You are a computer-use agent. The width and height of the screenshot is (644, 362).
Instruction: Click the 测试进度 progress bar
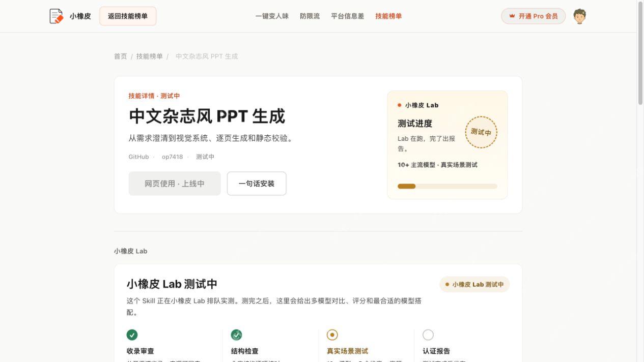click(447, 186)
